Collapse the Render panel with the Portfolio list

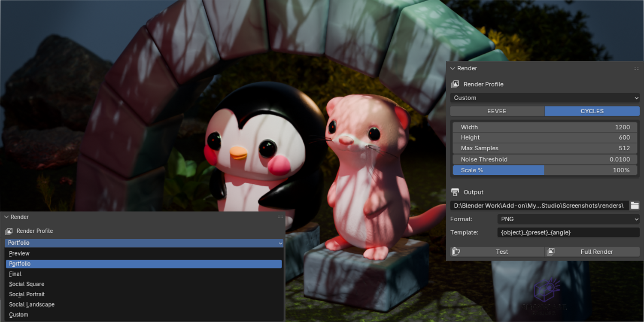tap(6, 217)
